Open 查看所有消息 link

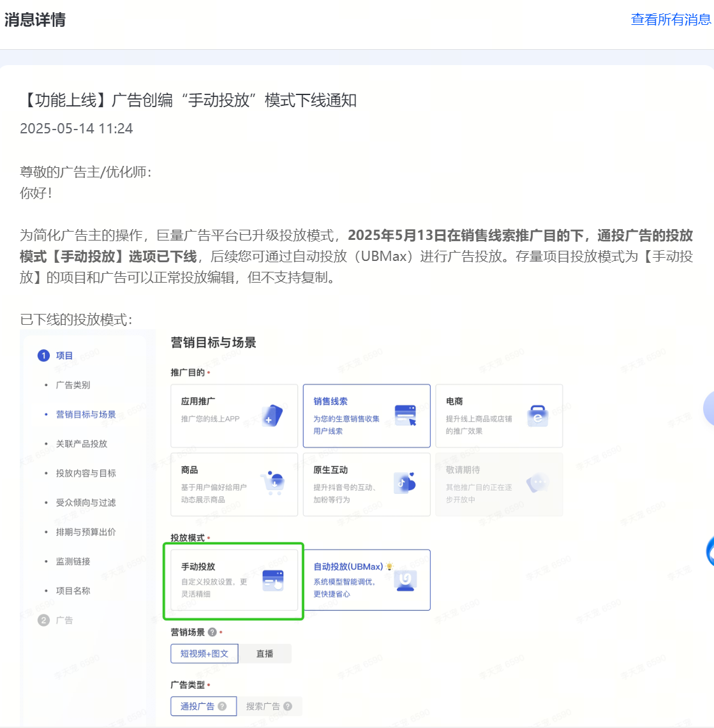(671, 20)
